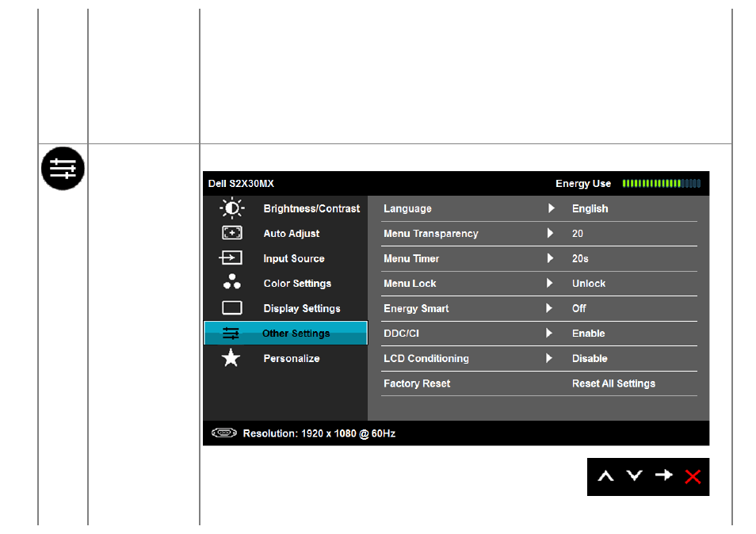Click Reset All Settings
The width and height of the screenshot is (756, 534).
coord(613,383)
